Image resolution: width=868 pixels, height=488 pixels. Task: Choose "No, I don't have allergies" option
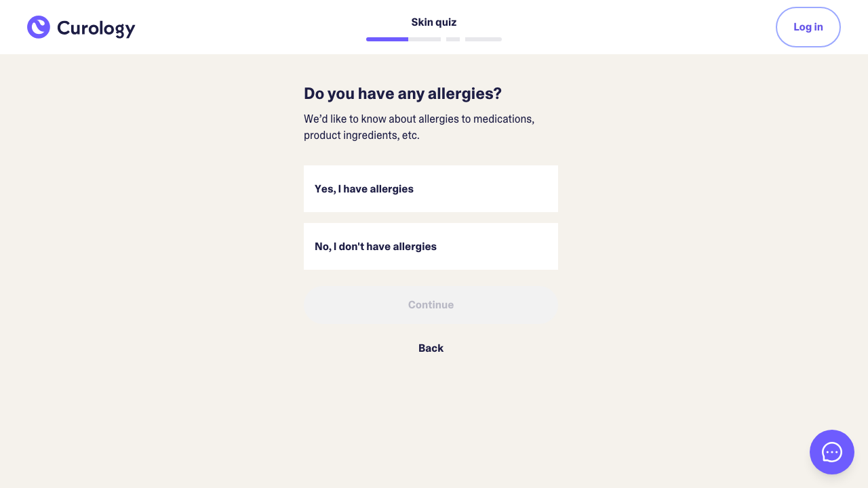(431, 247)
